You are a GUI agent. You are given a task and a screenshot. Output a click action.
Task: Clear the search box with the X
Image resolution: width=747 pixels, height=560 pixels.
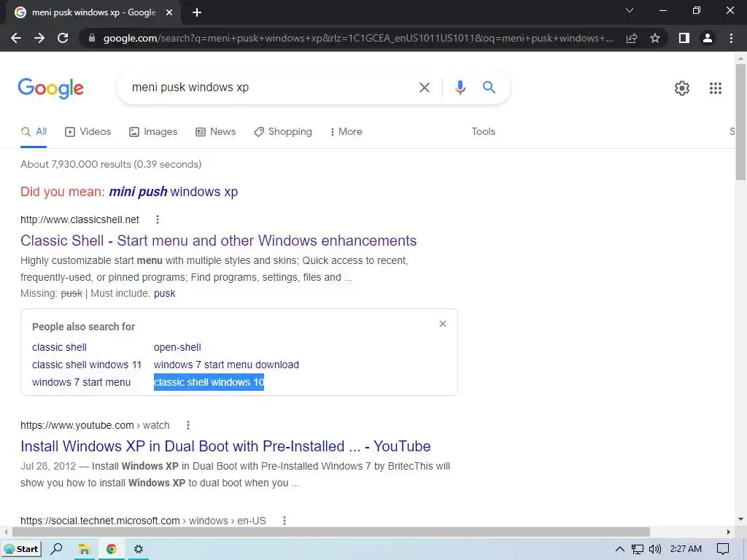pos(424,87)
